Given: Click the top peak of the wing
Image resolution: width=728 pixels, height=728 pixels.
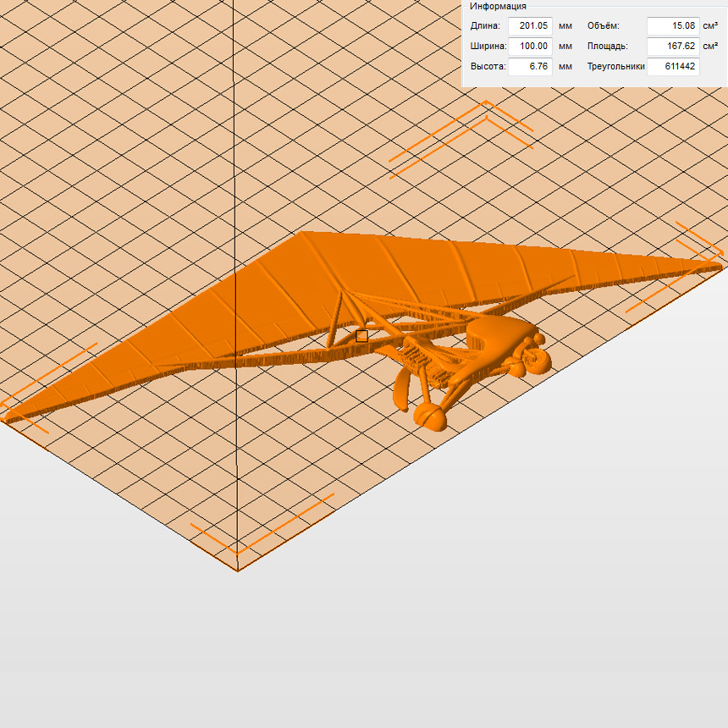Looking at the screenshot, I should pos(305,234).
